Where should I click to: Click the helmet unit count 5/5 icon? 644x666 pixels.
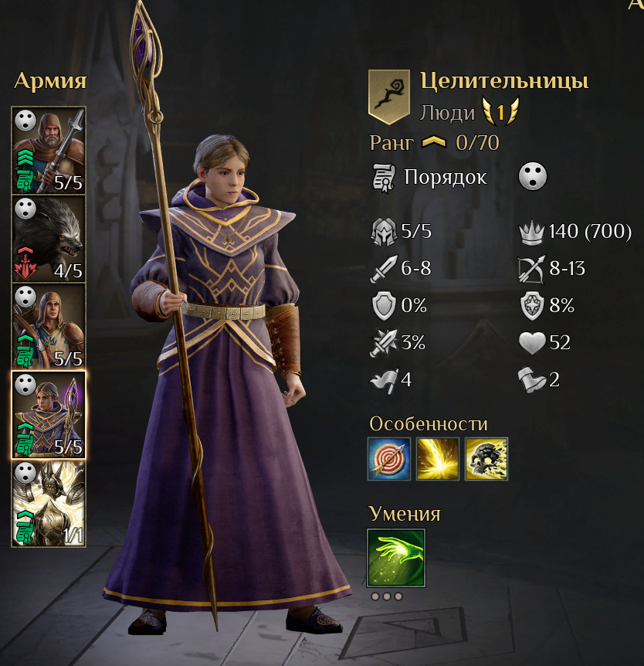point(384,232)
